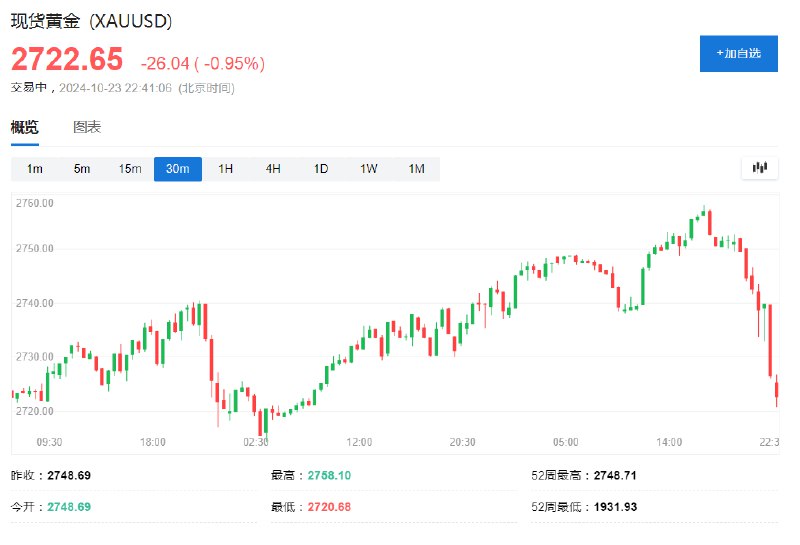Click the 18:00 time axis label
Image resolution: width=800 pixels, height=545 pixels.
click(153, 442)
